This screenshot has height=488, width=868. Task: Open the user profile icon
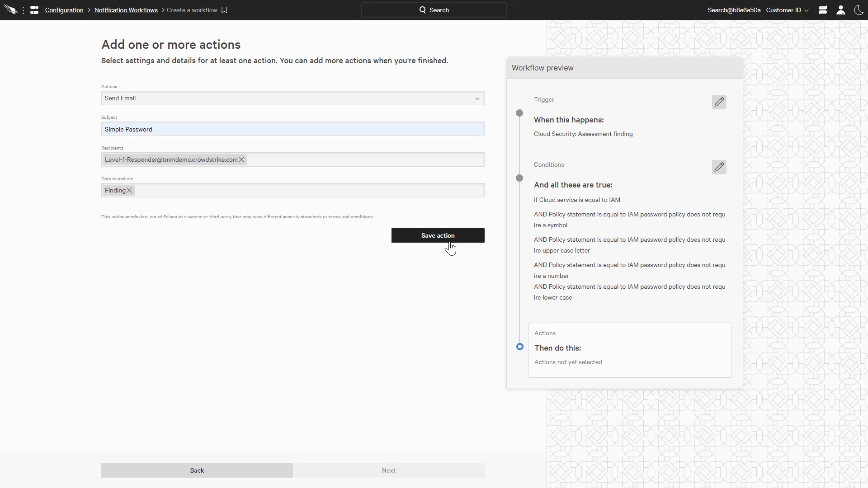click(840, 10)
